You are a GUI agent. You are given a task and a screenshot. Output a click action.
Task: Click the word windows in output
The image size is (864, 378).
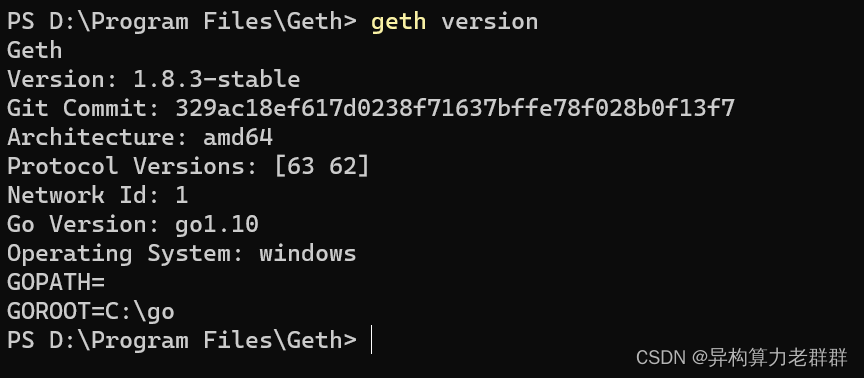[x=308, y=253]
